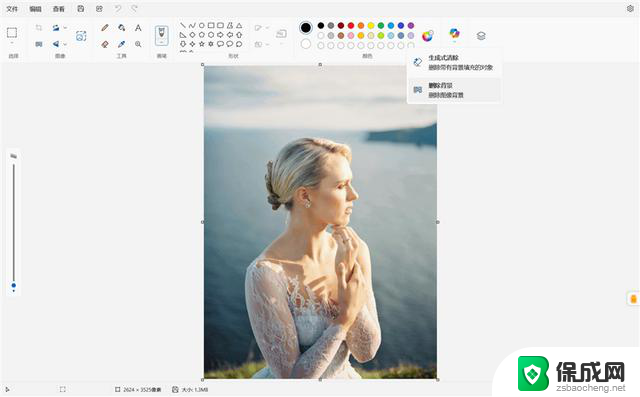Choose 删除背景 from the Copilot menu

pyautogui.click(x=454, y=90)
